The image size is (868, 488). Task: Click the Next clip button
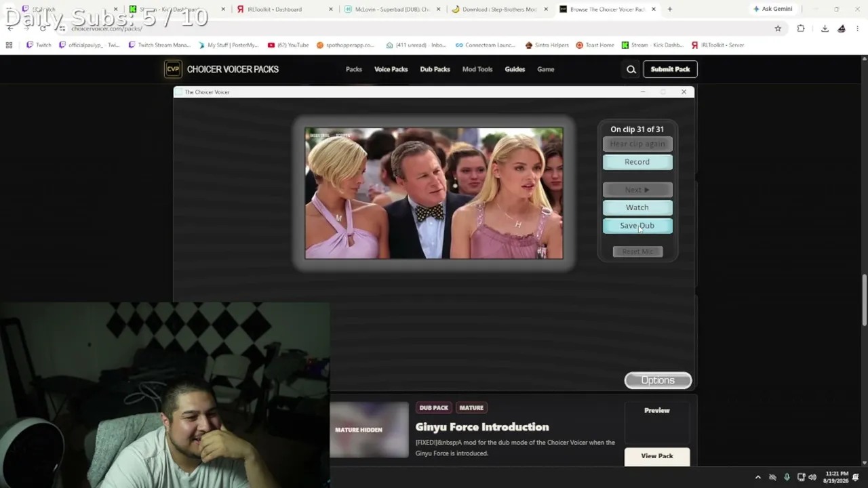click(x=637, y=190)
